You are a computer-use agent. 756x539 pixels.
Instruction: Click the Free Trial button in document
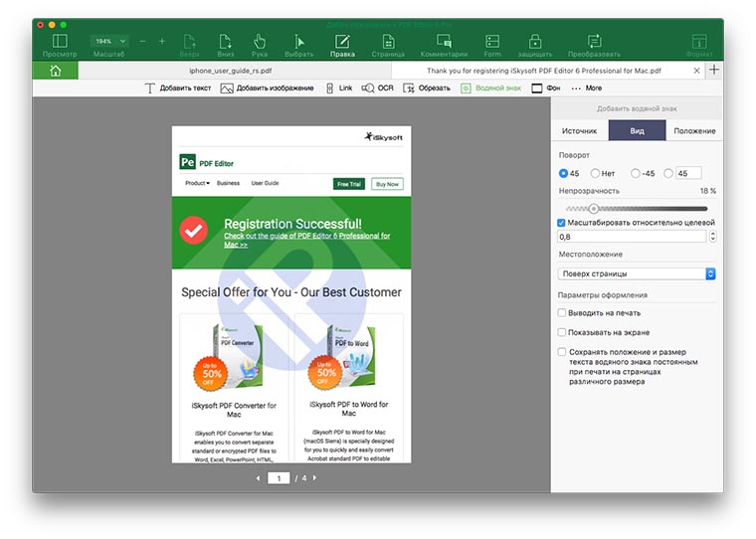[348, 184]
